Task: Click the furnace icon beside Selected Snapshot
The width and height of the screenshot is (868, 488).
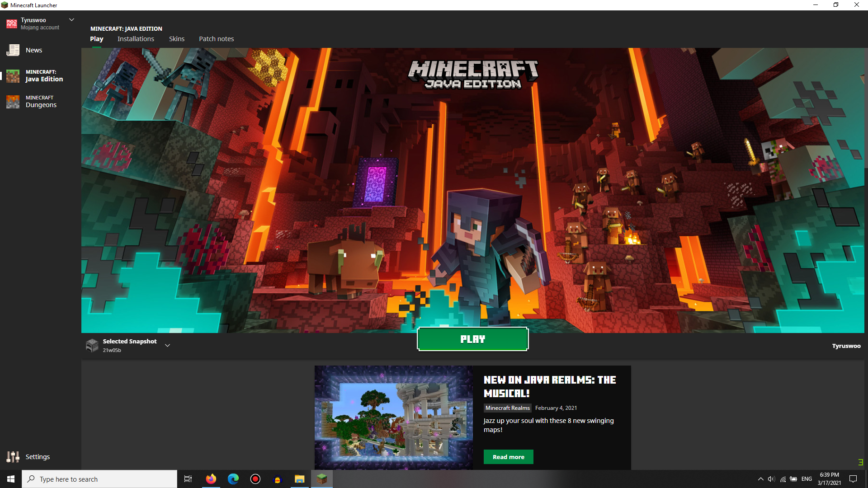Action: coord(92,346)
